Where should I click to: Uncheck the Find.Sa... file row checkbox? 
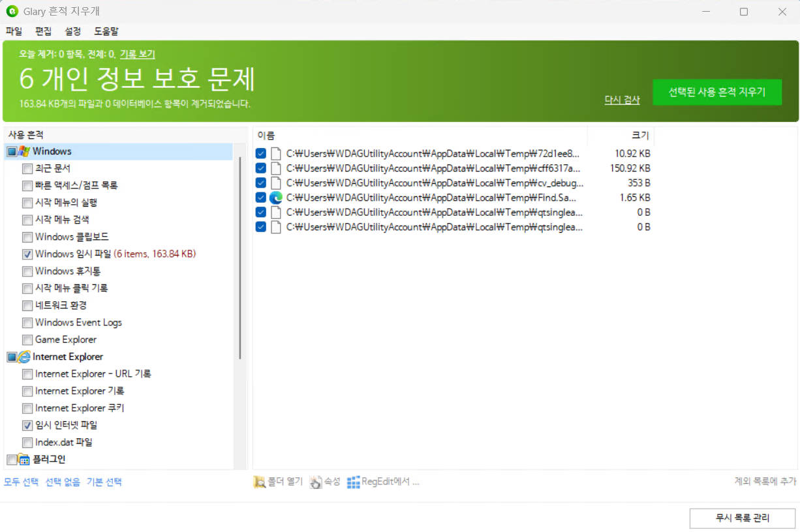(x=261, y=198)
